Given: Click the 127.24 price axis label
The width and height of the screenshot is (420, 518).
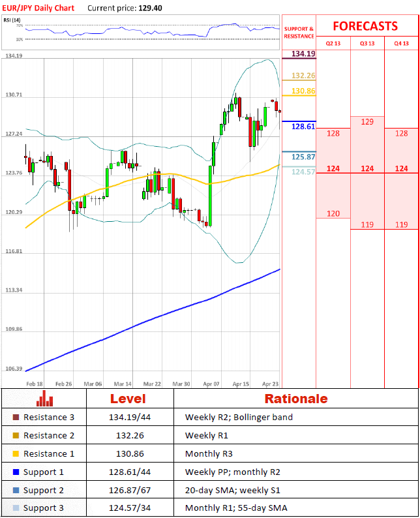Looking at the screenshot, I should pyautogui.click(x=14, y=134).
